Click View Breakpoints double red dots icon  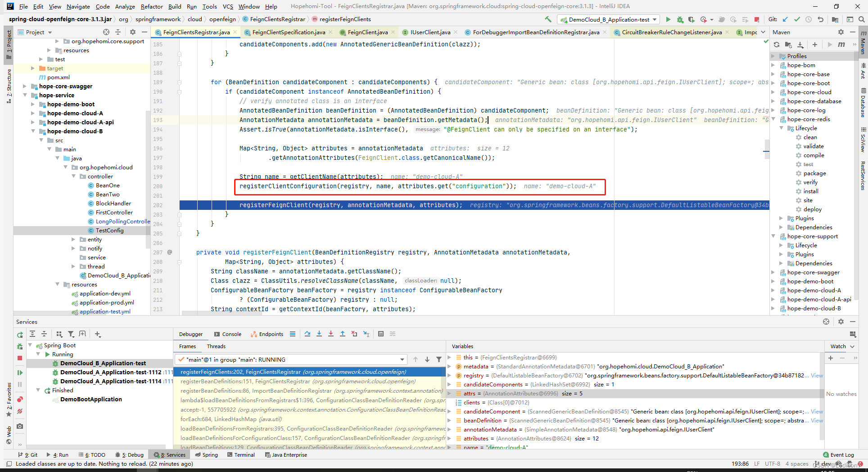click(20, 399)
